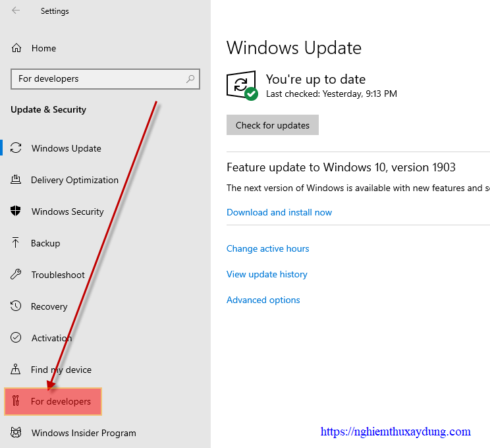This screenshot has width=490, height=448.
Task: Click the Windows Update sync icon
Action: pyautogui.click(x=16, y=148)
